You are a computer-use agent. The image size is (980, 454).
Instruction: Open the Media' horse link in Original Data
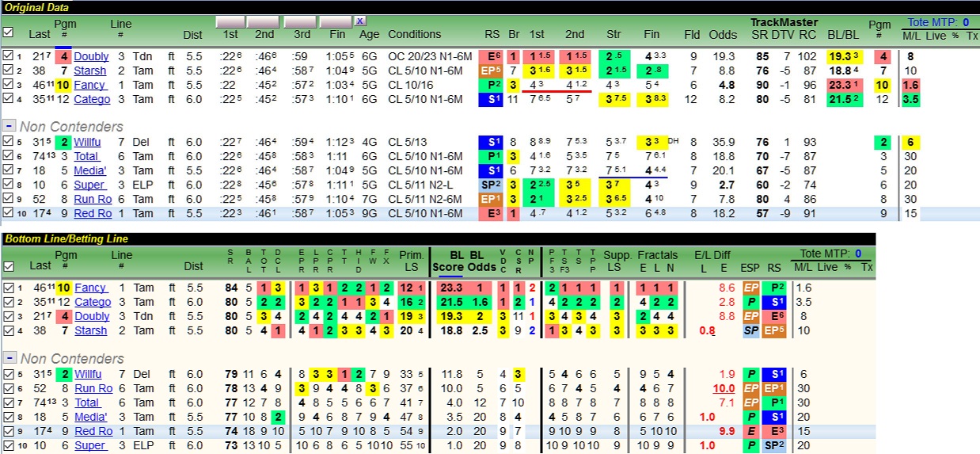point(90,171)
